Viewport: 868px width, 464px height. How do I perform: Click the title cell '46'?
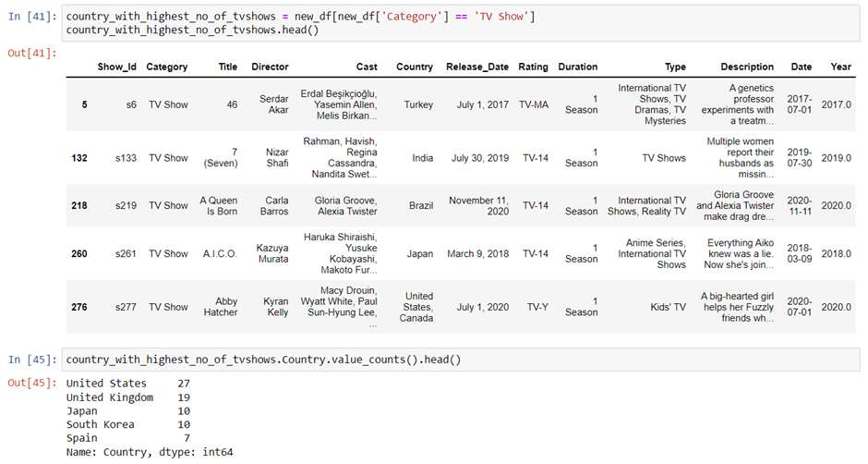(232, 104)
